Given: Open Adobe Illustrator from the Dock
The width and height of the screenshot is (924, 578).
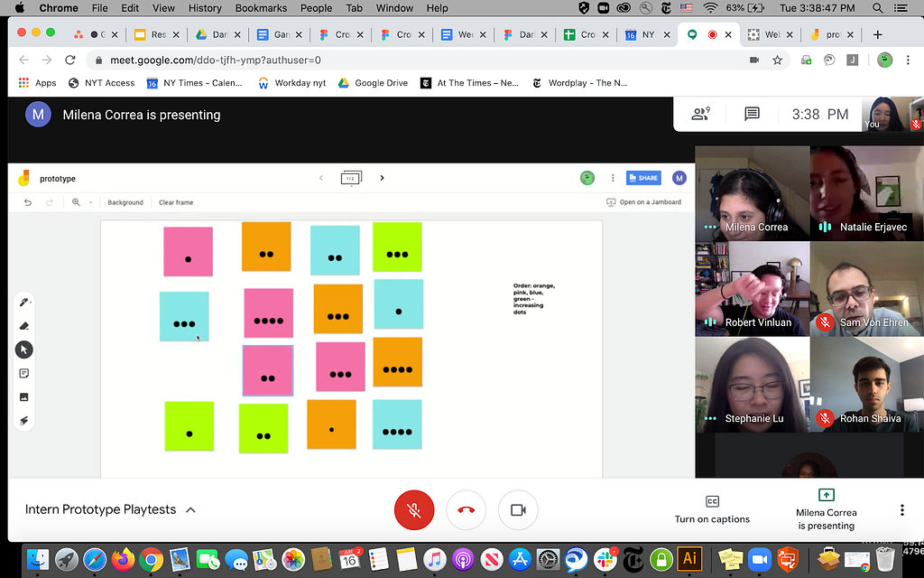Looking at the screenshot, I should (x=689, y=558).
